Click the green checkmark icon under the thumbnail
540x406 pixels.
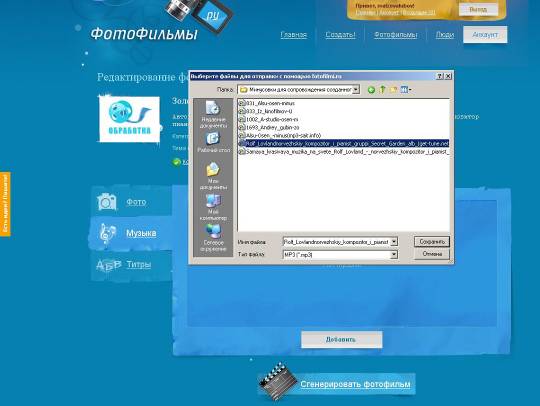click(176, 162)
